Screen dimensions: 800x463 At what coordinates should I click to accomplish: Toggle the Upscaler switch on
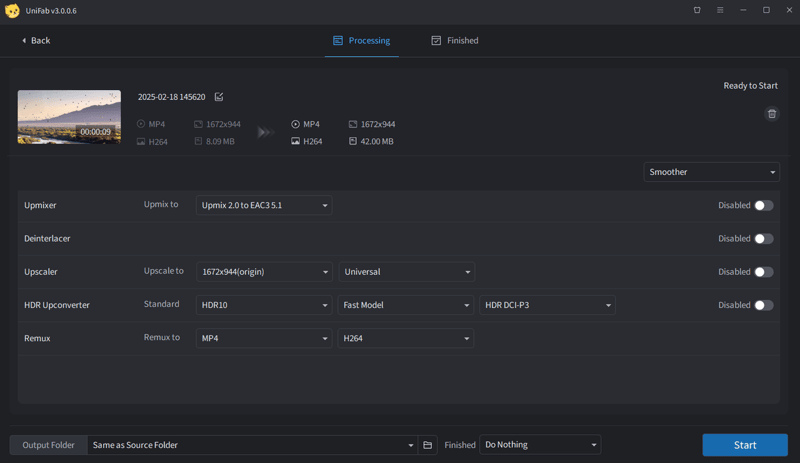763,272
